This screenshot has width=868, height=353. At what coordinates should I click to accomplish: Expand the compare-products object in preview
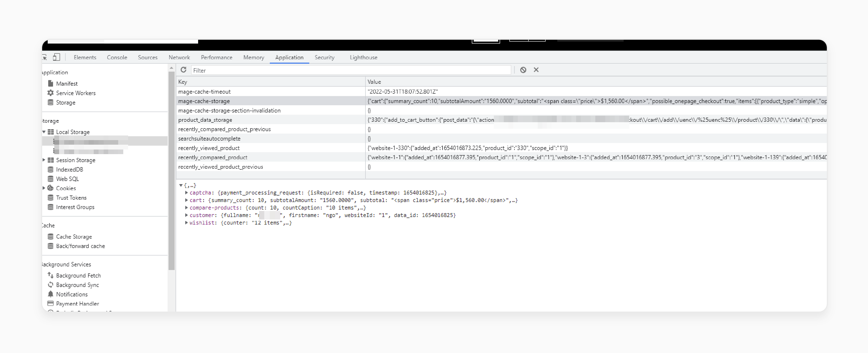[x=186, y=207]
